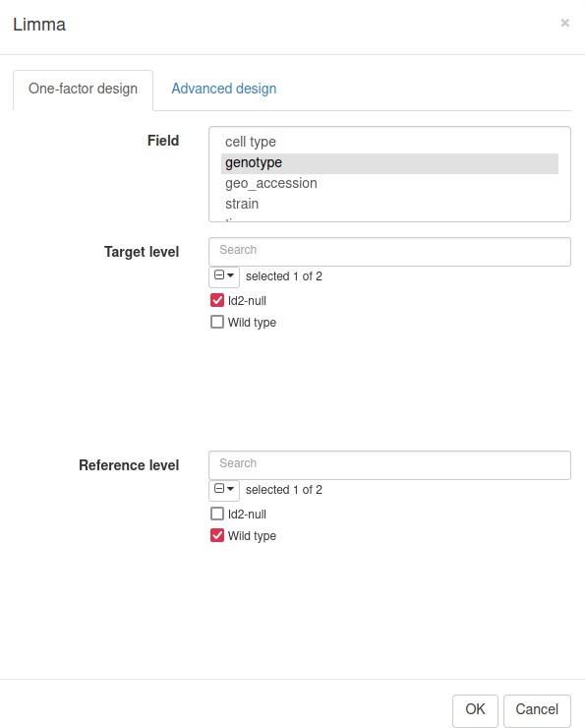Check Id2-null under Reference level
Screen dimensions: 585x728
pyautogui.click(x=217, y=514)
